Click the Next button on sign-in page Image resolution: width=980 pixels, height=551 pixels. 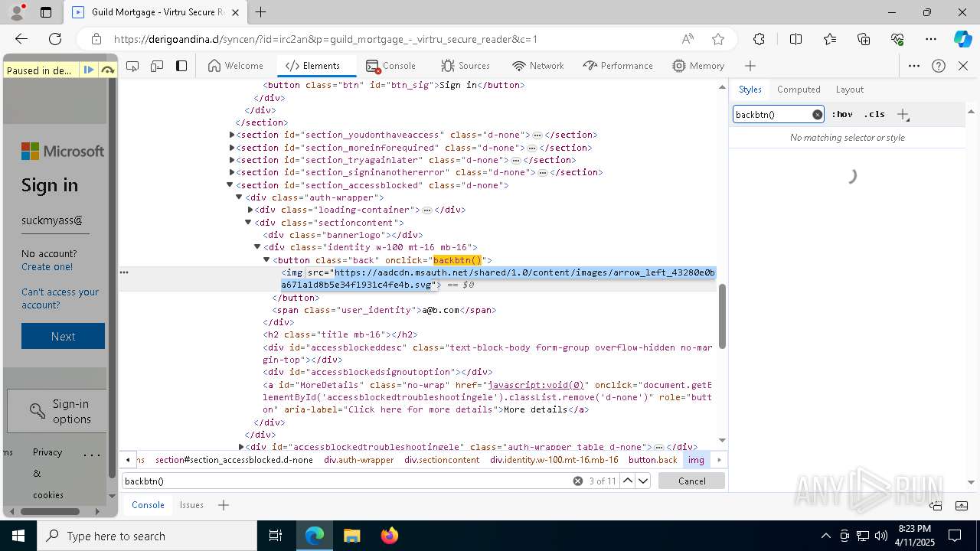pos(63,336)
